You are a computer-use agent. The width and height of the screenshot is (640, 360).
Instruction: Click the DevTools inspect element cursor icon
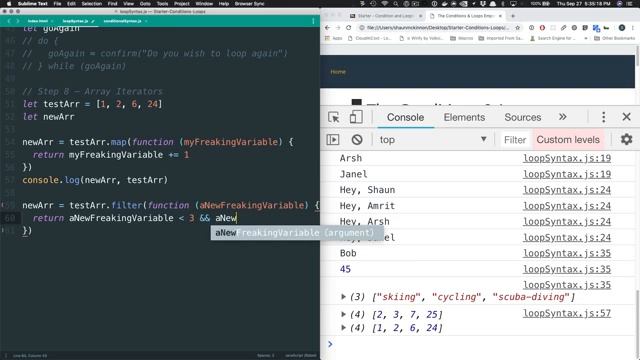(x=334, y=117)
